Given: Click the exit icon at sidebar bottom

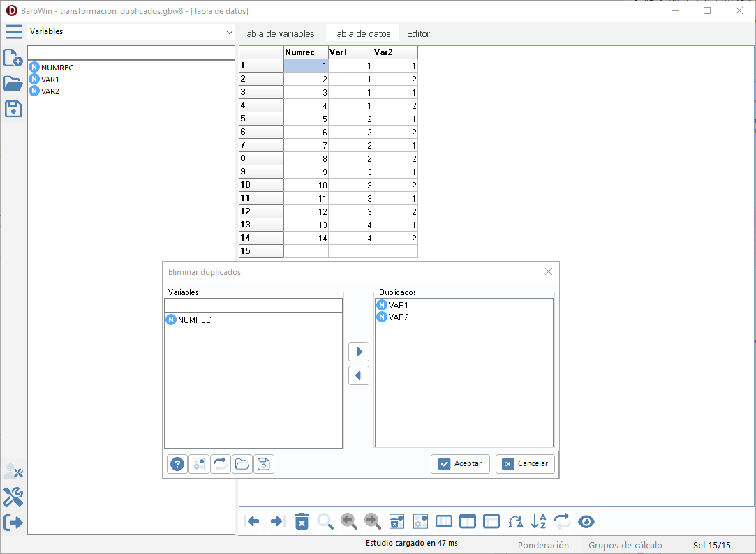Looking at the screenshot, I should [x=13, y=522].
